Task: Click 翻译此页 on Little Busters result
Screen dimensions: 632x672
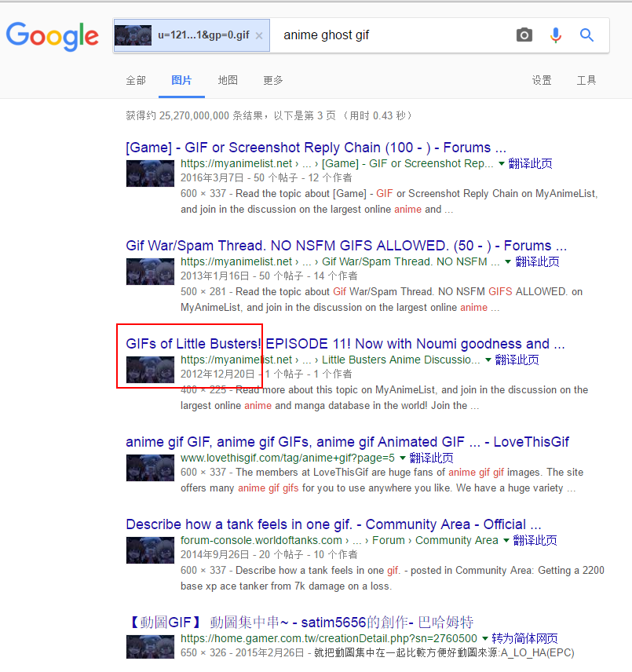Action: pyautogui.click(x=517, y=360)
